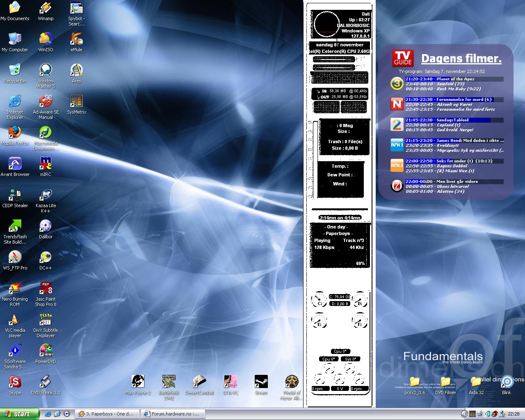525x420 pixels.
Task: Open the pcsx2_0.6 folder
Action: [415, 386]
